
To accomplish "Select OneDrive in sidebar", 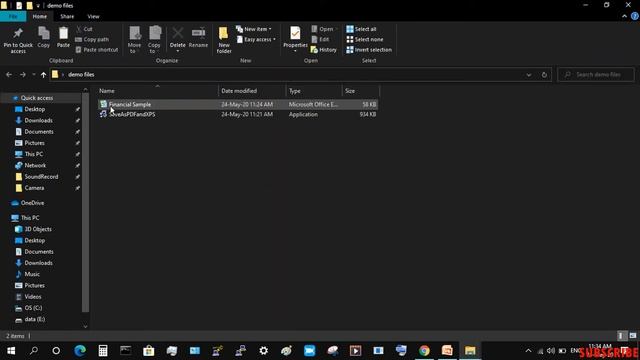I will pos(32,203).
